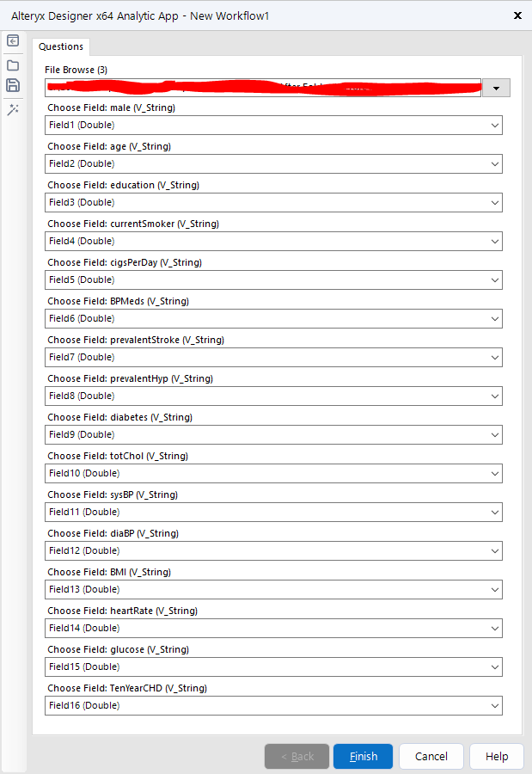The image size is (532, 774).
Task: Expand the 'TenYearCHD' field dropdown
Action: point(494,706)
